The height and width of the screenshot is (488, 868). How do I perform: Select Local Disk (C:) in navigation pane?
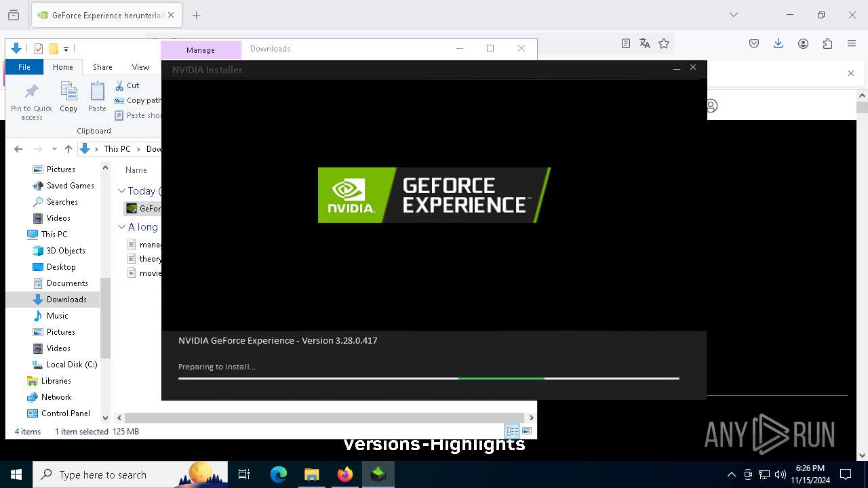pyautogui.click(x=72, y=365)
